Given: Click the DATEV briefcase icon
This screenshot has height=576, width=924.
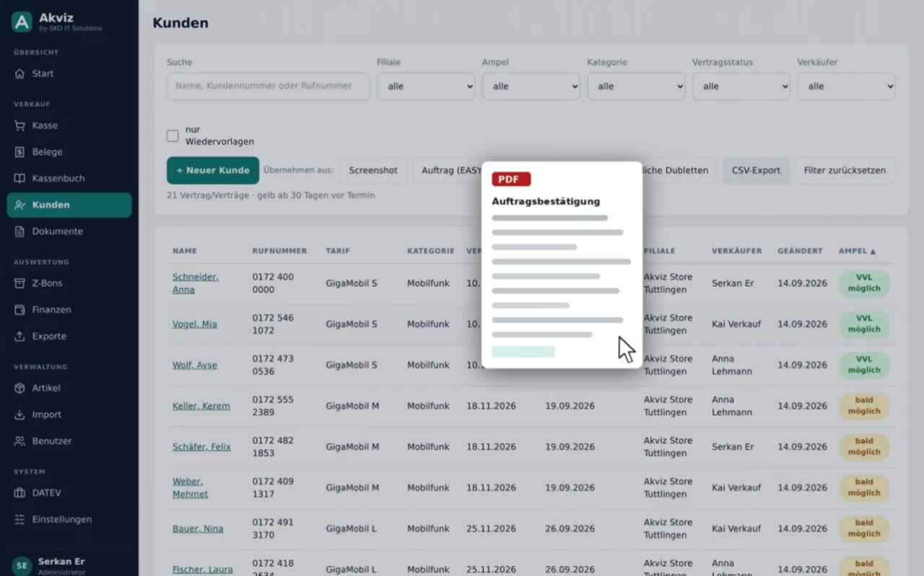Looking at the screenshot, I should 19,493.
